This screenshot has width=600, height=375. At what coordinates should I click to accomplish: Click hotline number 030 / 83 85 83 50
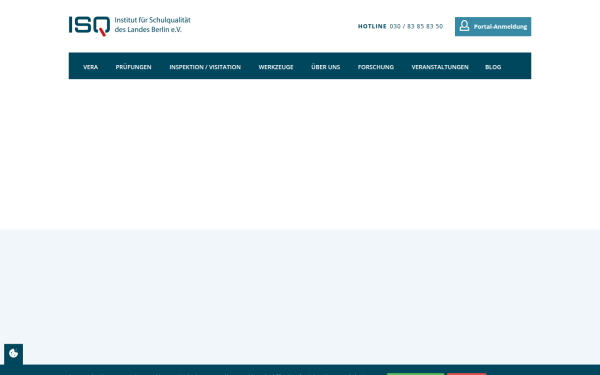click(x=416, y=26)
